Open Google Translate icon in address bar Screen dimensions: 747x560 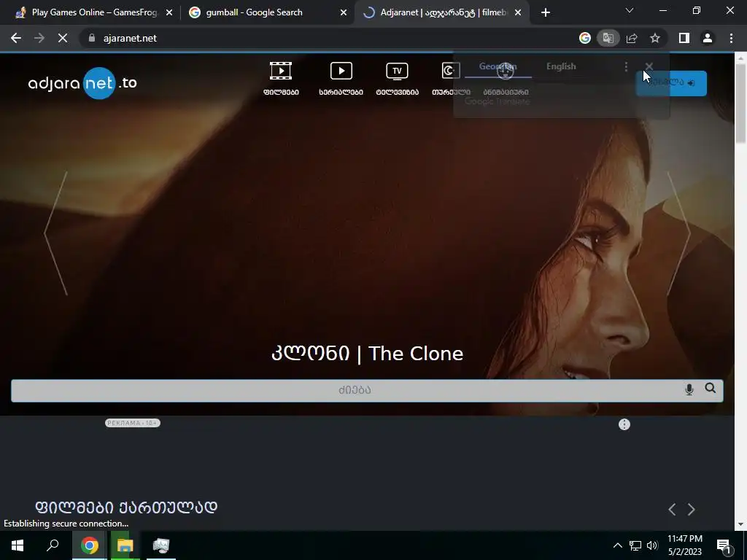pyautogui.click(x=608, y=38)
